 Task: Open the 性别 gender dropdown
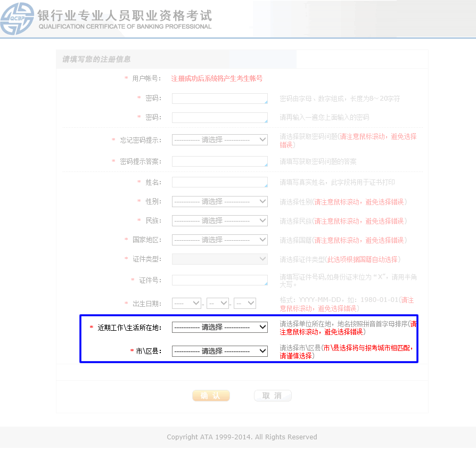(x=219, y=201)
